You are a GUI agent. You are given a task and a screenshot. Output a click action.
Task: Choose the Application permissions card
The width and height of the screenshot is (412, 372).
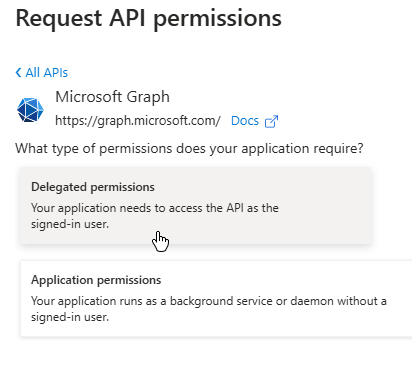pyautogui.click(x=216, y=299)
